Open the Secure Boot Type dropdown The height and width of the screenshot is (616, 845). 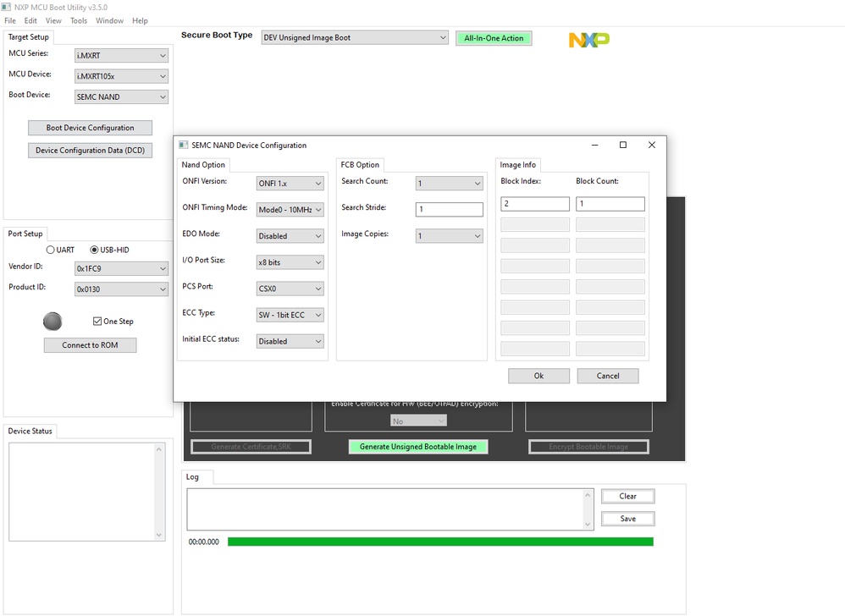pyautogui.click(x=355, y=38)
